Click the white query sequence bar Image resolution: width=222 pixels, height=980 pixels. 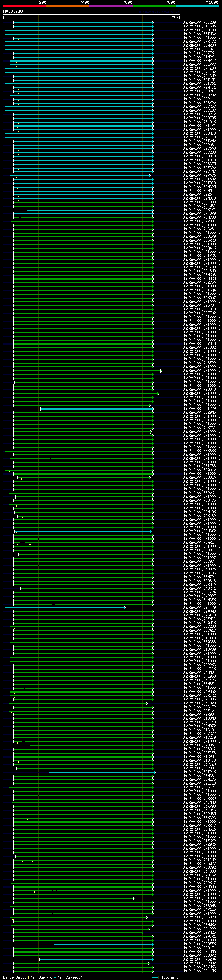pyautogui.click(x=92, y=14)
